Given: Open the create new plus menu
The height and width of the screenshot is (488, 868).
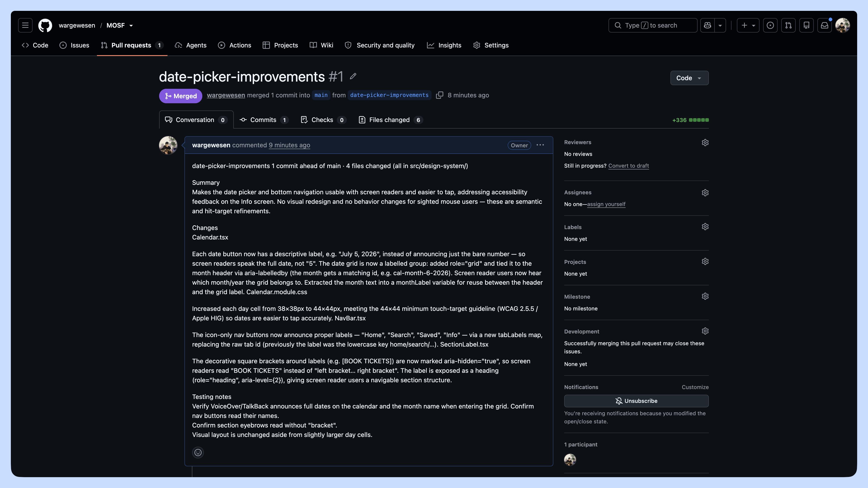Looking at the screenshot, I should pyautogui.click(x=748, y=25).
